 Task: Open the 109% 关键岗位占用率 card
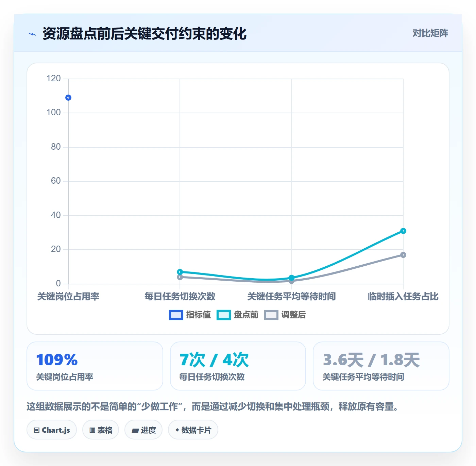[95, 366]
